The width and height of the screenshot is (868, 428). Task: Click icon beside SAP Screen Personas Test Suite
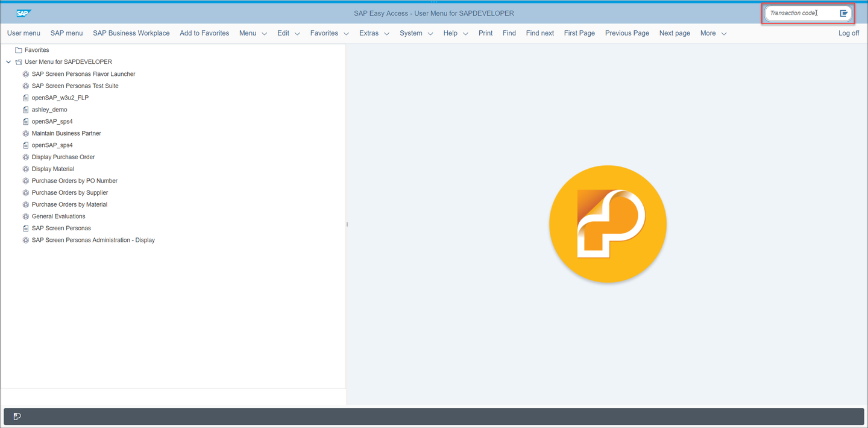26,86
